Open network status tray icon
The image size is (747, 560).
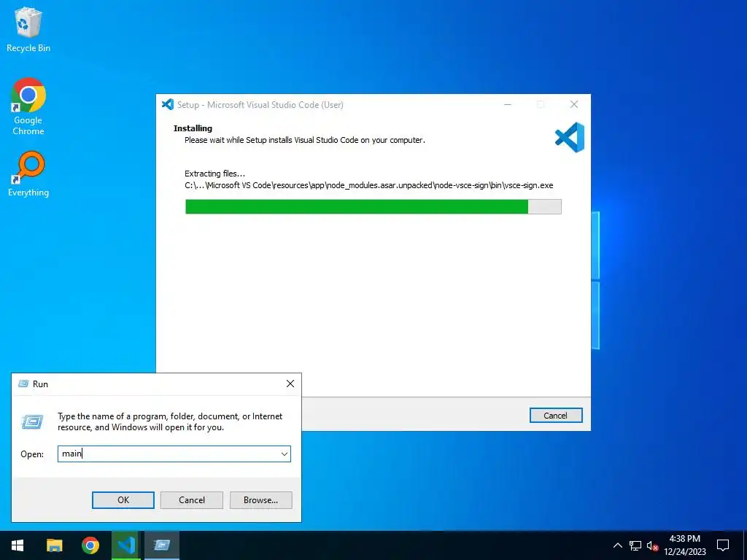coord(635,545)
